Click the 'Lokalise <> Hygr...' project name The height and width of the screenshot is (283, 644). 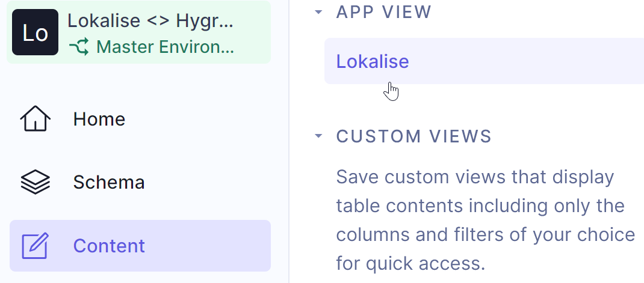150,20
